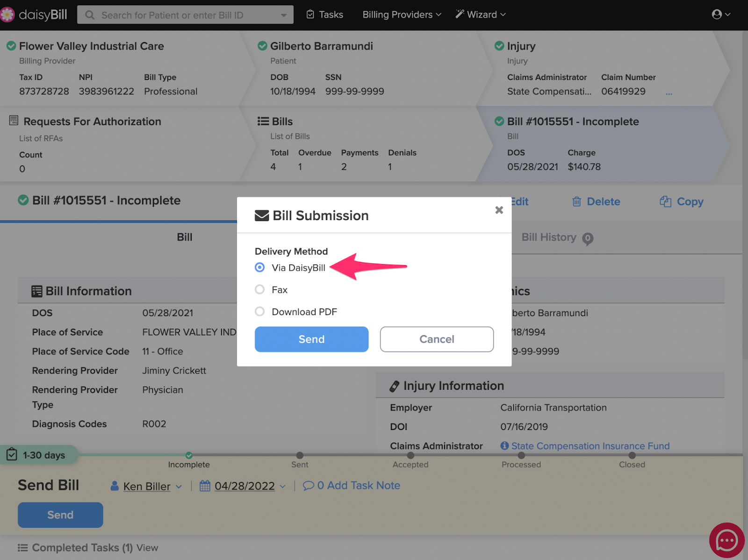Click the Closed progress marker
Viewport: 748px width, 560px height.
pos(632,455)
